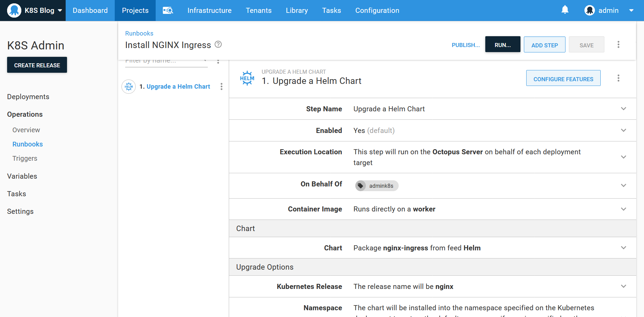
Task: Expand the Execution Location section
Action: point(623,157)
